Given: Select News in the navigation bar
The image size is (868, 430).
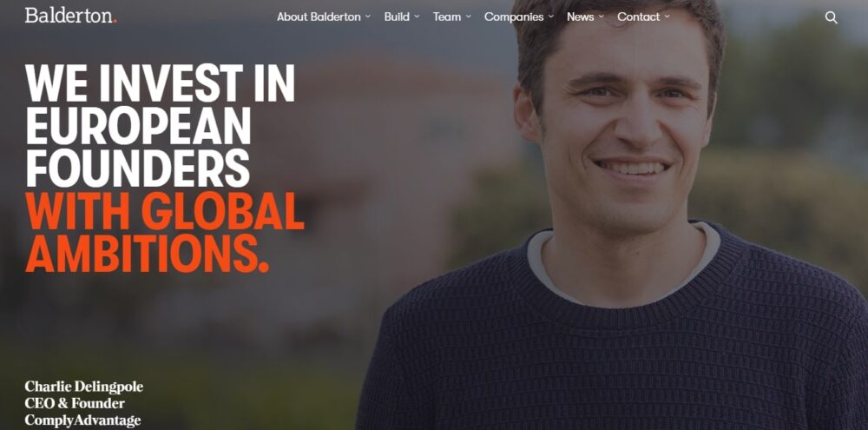Looking at the screenshot, I should click(x=580, y=17).
